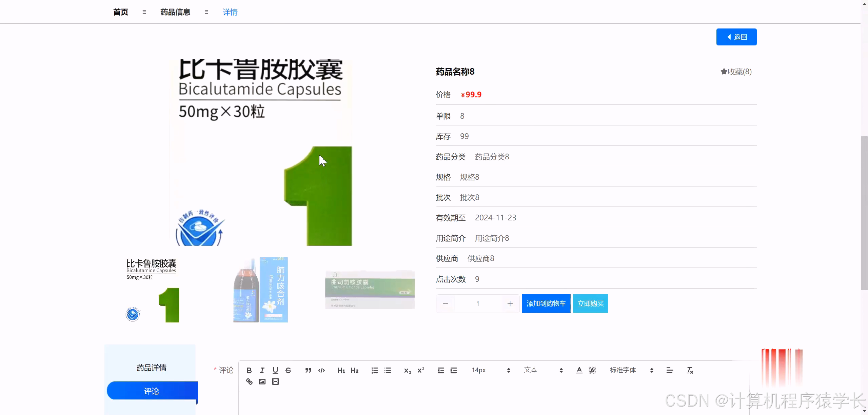This screenshot has height=415, width=868.
Task: Increase quantity with the plus stepper
Action: pyautogui.click(x=510, y=303)
